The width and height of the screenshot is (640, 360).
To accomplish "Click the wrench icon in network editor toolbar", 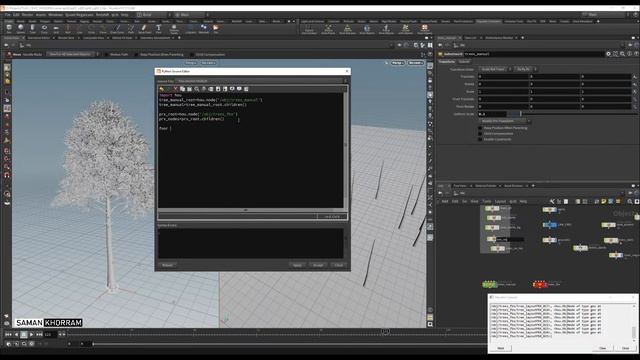I will click(552, 201).
